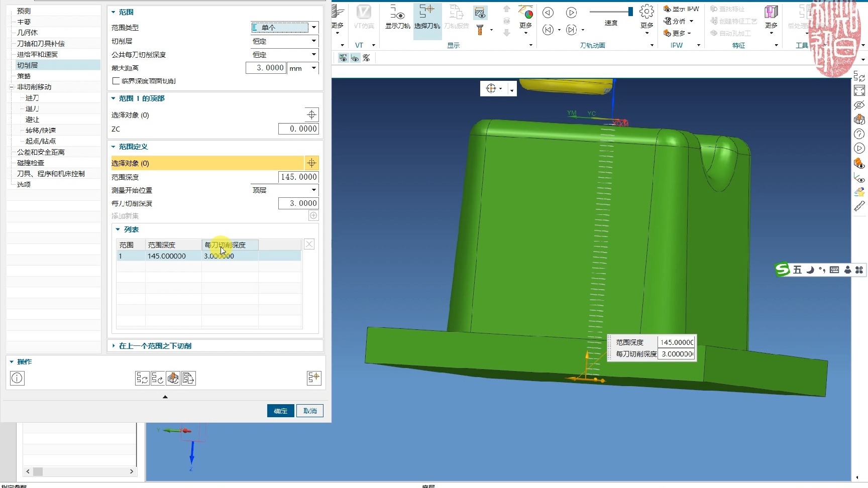868x488 pixels.
Task: Click the delete (X) icon beside the range list
Action: click(309, 245)
